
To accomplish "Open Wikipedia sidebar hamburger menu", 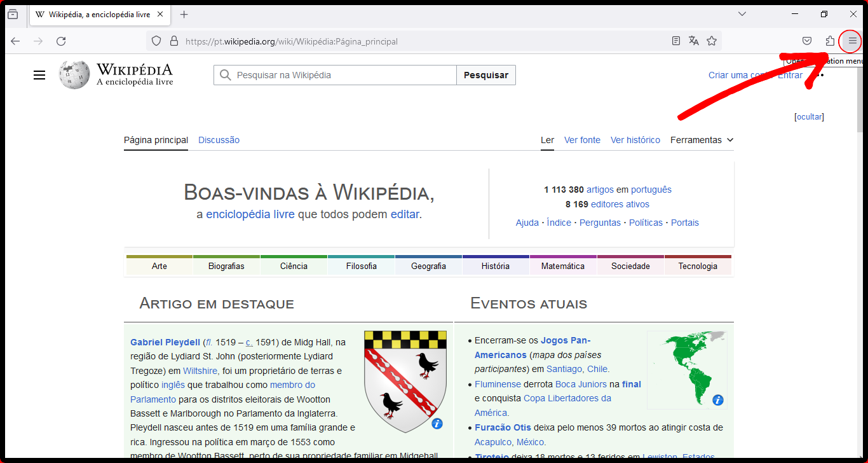I will tap(39, 75).
